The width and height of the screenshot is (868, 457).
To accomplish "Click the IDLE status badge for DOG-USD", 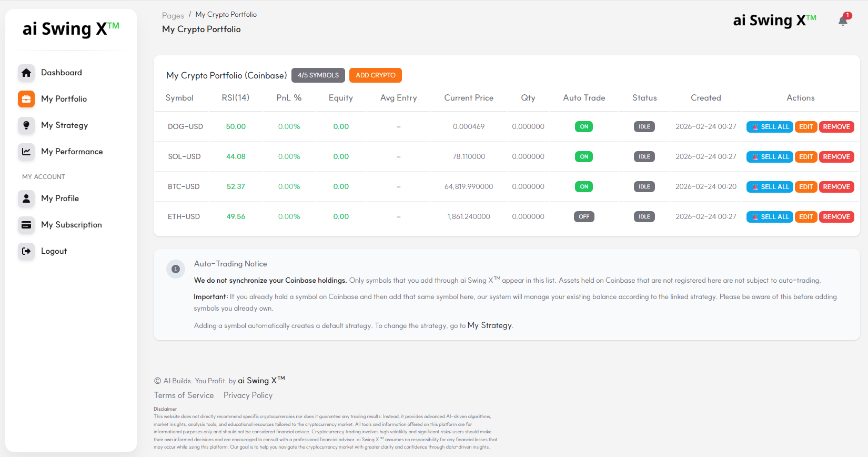I will coord(644,127).
